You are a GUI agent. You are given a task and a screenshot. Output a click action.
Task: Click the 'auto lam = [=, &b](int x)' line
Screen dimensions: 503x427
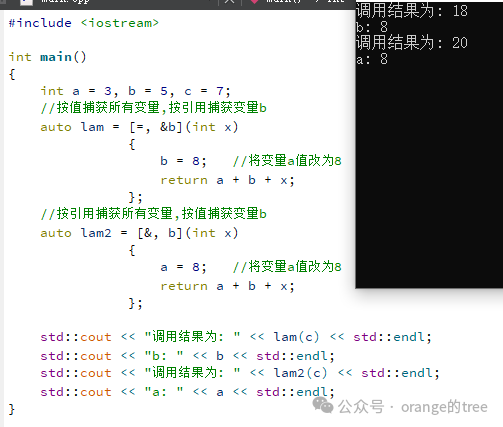(139, 127)
